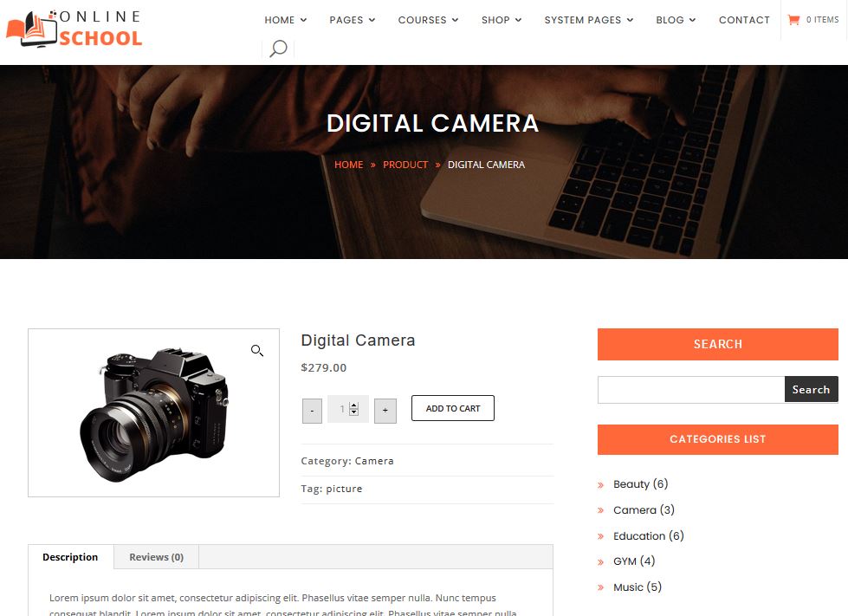Click the quantity spinner up arrow

click(353, 405)
